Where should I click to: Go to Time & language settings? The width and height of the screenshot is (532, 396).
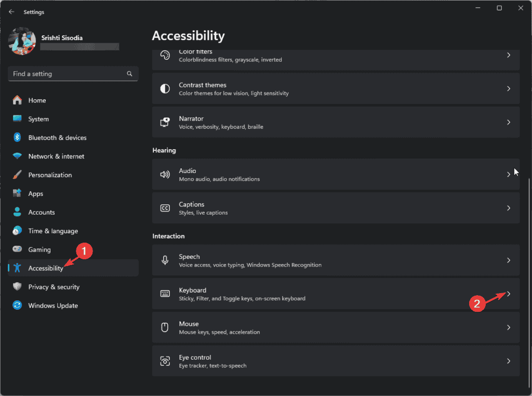point(52,231)
